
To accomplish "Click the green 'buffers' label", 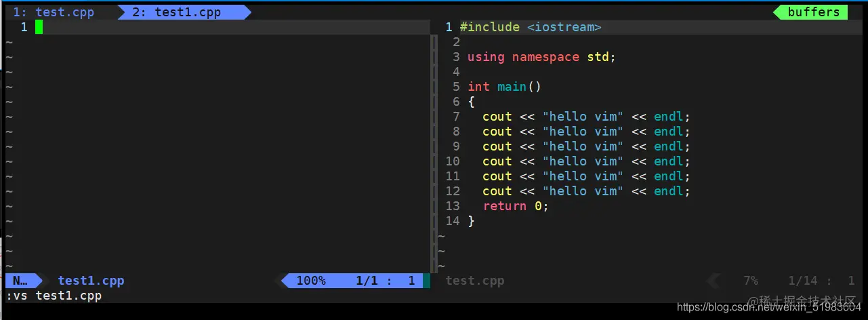I will click(x=813, y=12).
